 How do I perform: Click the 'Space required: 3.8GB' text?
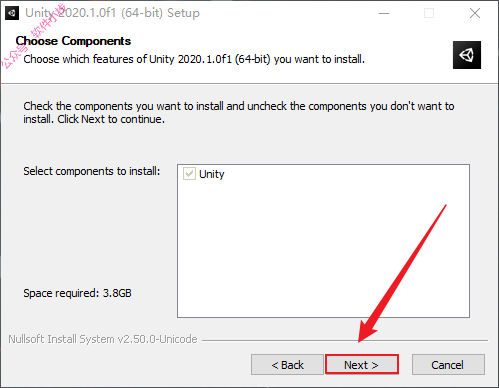(77, 293)
